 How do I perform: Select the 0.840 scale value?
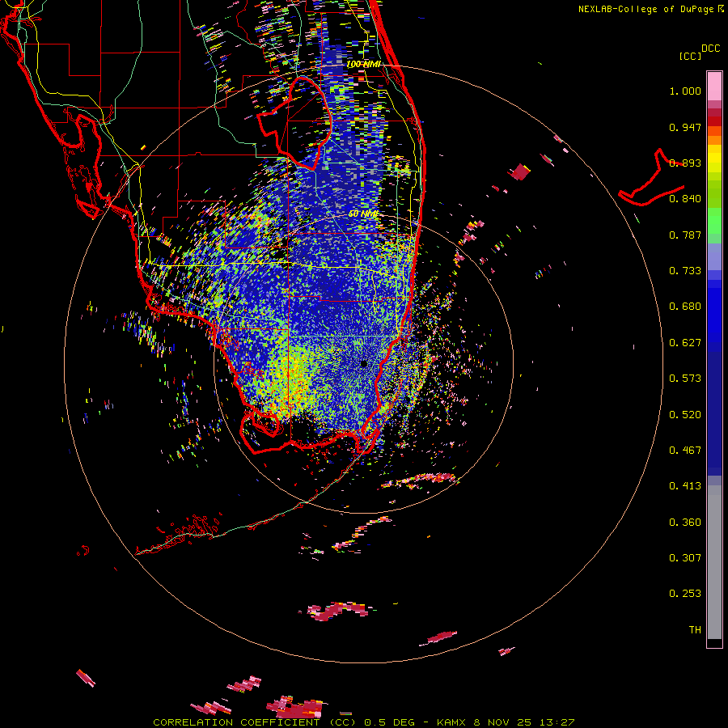[685, 199]
